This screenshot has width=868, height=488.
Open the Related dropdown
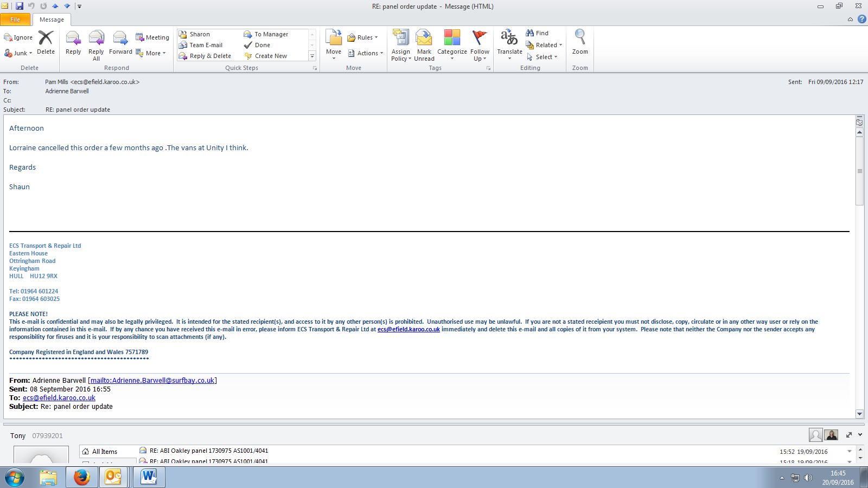click(x=544, y=45)
